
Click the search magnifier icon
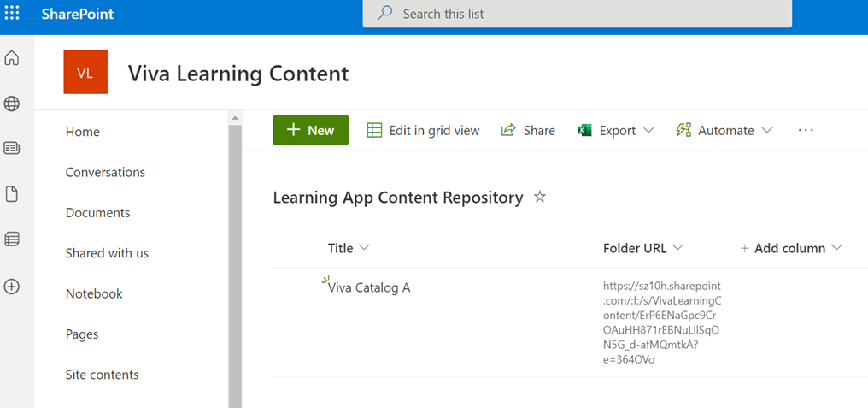tap(384, 14)
